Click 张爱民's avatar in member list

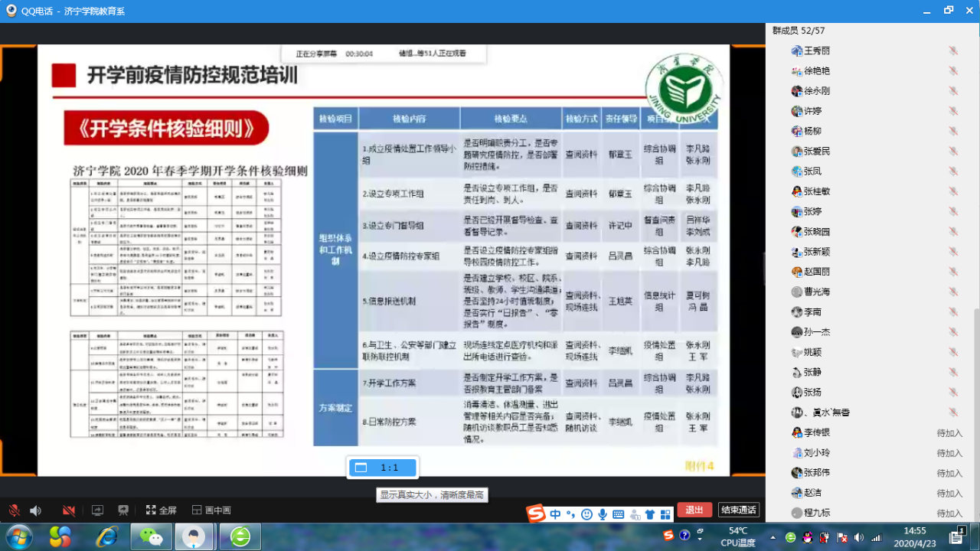[x=797, y=151]
